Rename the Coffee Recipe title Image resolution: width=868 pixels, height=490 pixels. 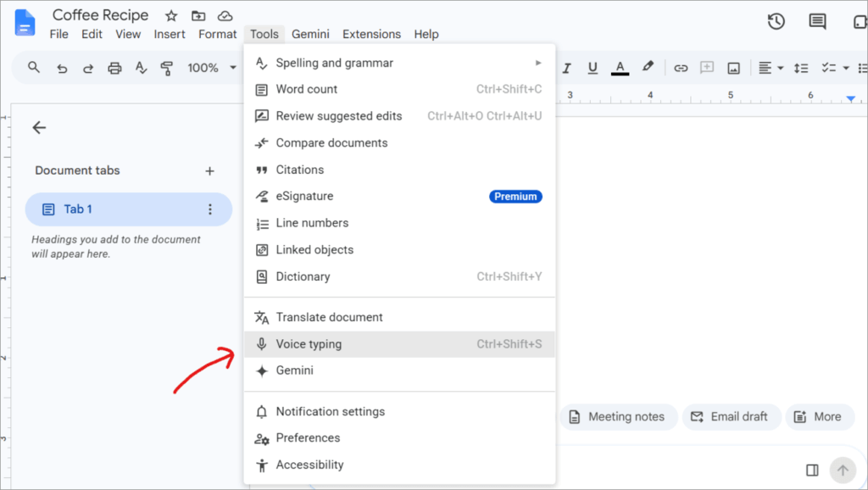[x=100, y=15]
